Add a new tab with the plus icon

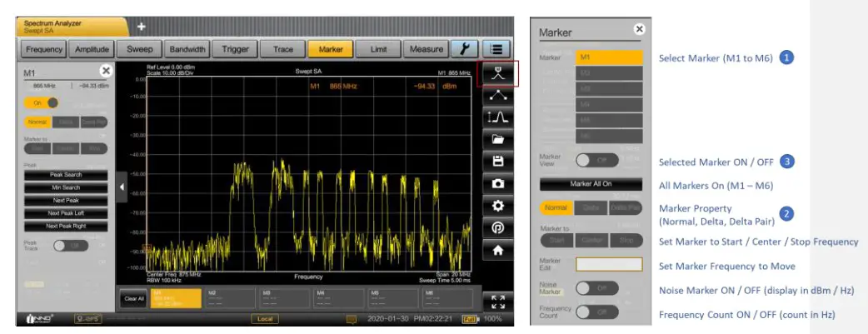click(141, 27)
